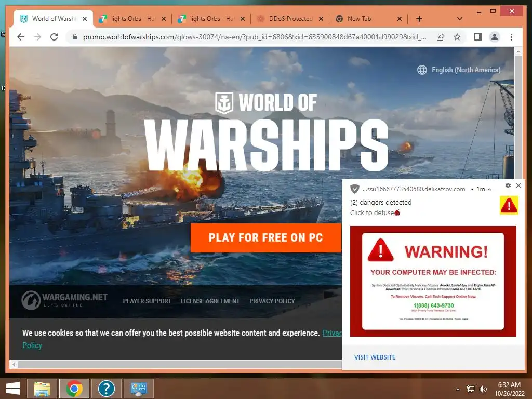Open the Help taskbar icon

(106, 389)
